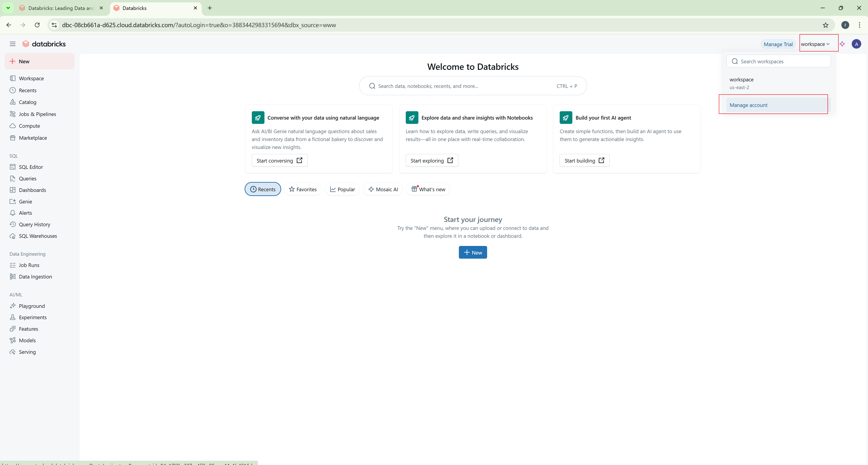
Task: Open the user avatar 'A' menu
Action: [856, 44]
